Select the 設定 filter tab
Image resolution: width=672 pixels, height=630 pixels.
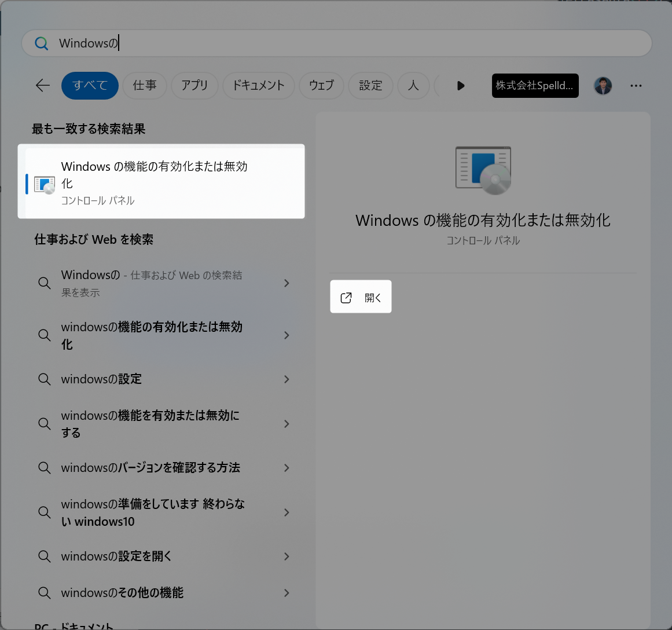pyautogui.click(x=370, y=85)
